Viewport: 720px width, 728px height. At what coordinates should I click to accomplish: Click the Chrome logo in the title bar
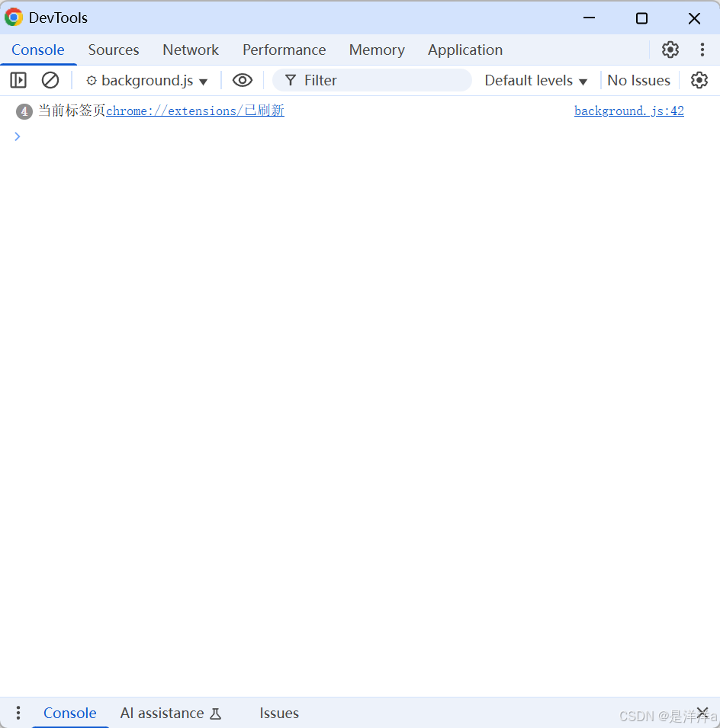tap(14, 18)
